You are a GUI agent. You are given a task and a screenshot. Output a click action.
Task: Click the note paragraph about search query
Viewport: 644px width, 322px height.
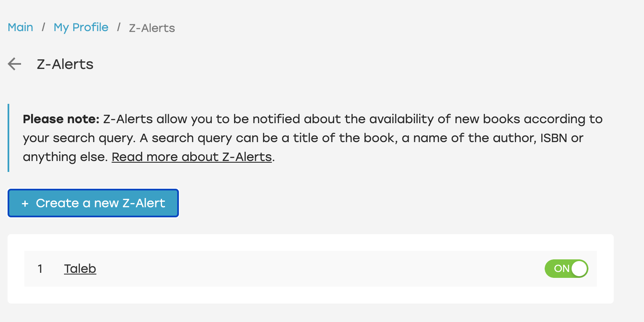pos(312,138)
